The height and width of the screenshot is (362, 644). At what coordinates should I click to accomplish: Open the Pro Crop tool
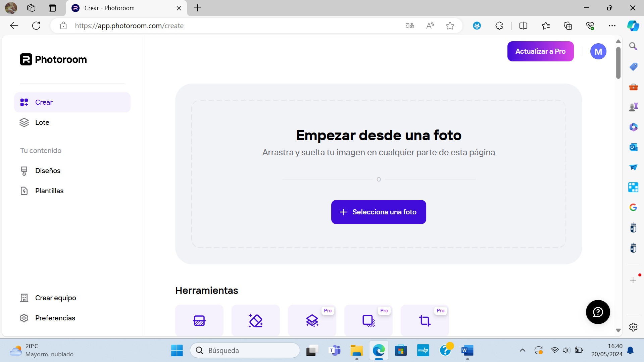(425, 320)
